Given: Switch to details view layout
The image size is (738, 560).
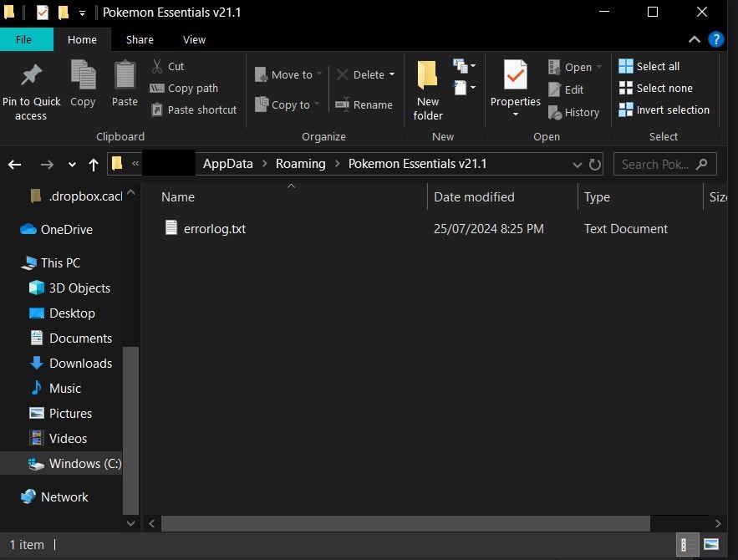Looking at the screenshot, I should pos(686,545).
